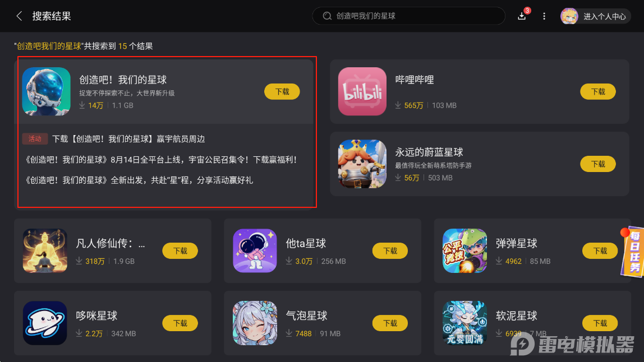Open the 永远的蔚蓝星球 game icon
Image resolution: width=644 pixels, height=362 pixels.
pos(362,164)
